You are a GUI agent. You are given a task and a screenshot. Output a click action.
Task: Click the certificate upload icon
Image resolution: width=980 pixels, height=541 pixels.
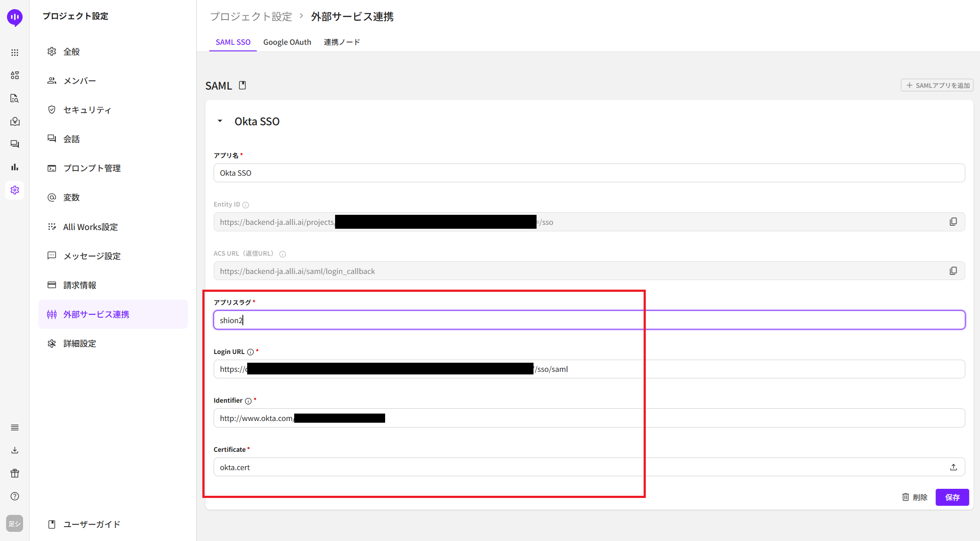click(953, 467)
